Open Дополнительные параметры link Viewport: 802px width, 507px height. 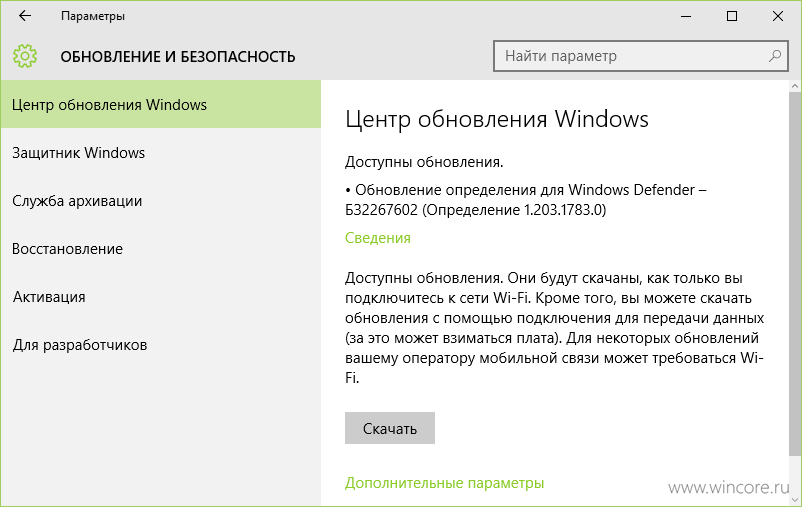tap(444, 482)
